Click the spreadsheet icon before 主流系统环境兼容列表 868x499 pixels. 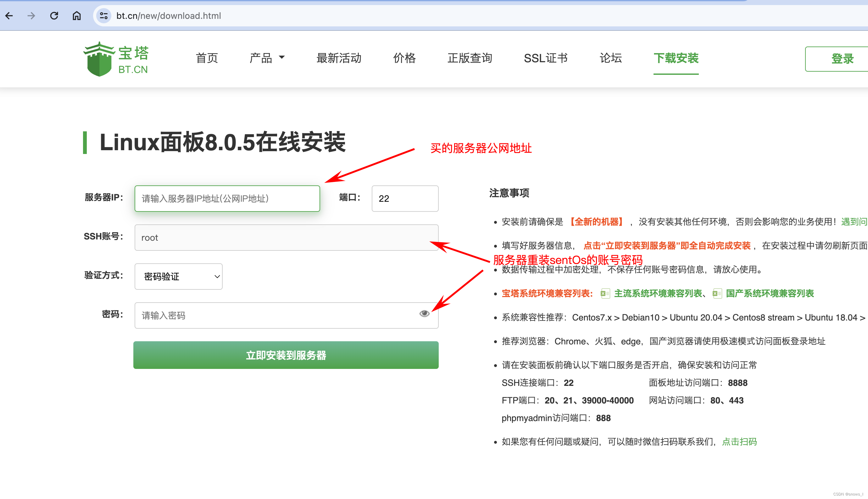pyautogui.click(x=605, y=294)
